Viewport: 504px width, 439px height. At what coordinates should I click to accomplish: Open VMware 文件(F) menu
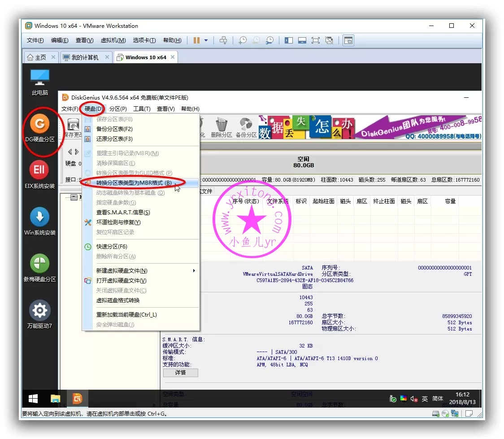[35, 40]
